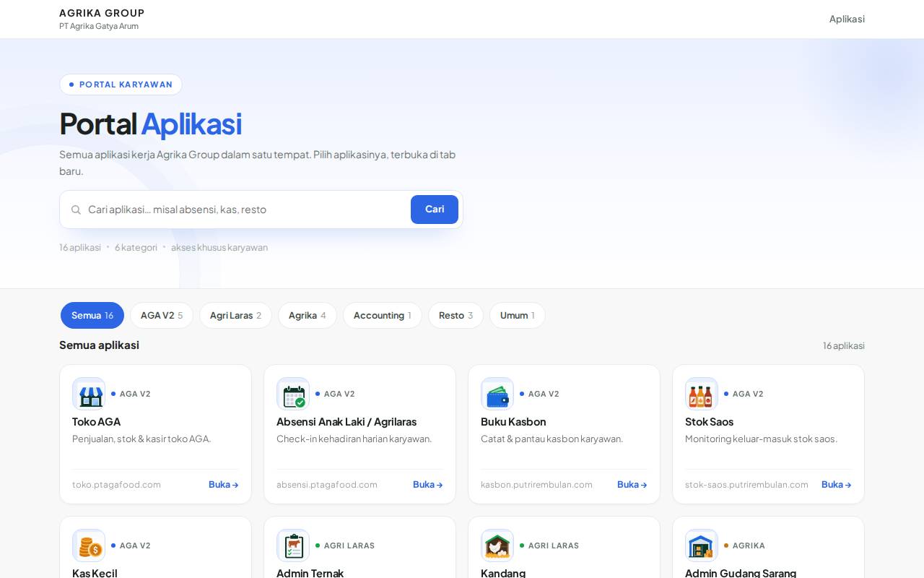Click the Portal Aplikasi heading
This screenshot has width=924, height=578.
point(150,124)
